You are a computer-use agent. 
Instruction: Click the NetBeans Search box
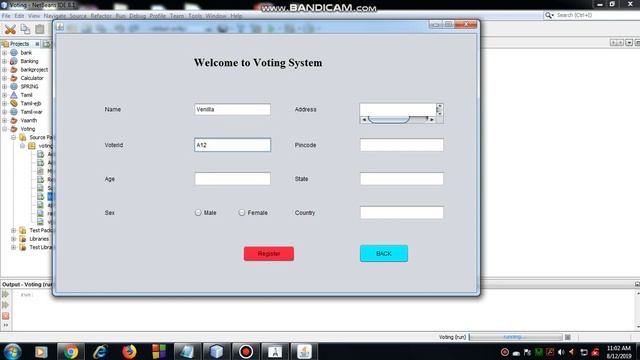coord(592,15)
